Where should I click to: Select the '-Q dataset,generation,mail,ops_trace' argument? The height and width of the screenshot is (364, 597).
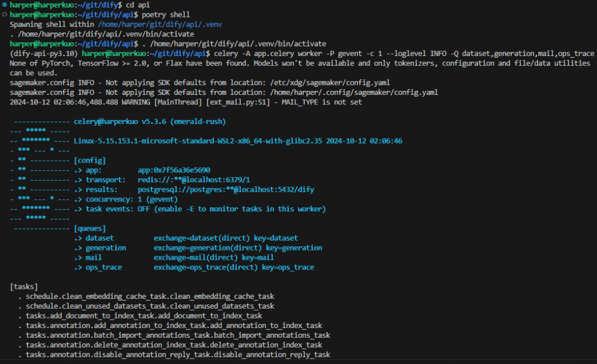point(522,54)
